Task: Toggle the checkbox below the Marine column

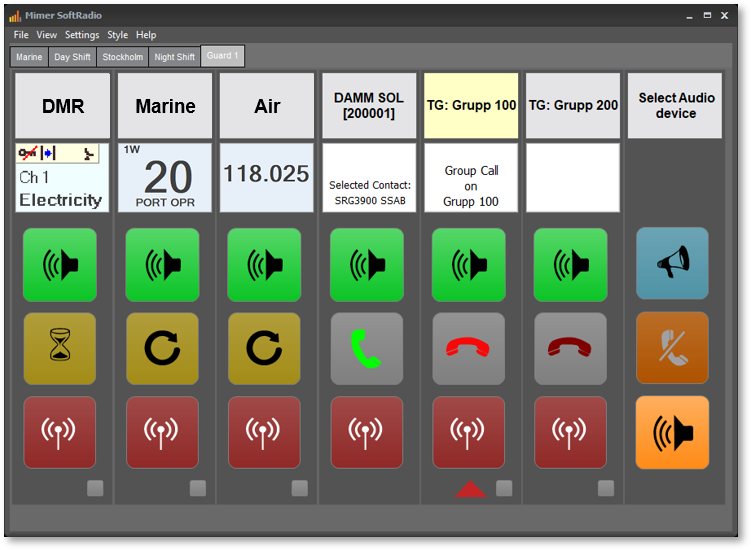Action: [x=198, y=488]
